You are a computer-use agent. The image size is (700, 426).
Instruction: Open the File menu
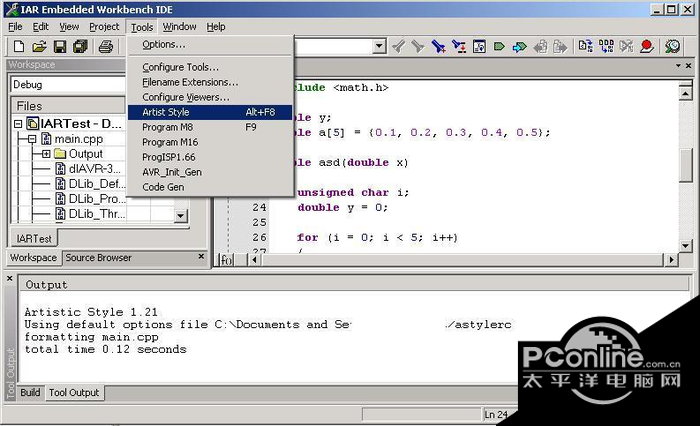(15, 27)
